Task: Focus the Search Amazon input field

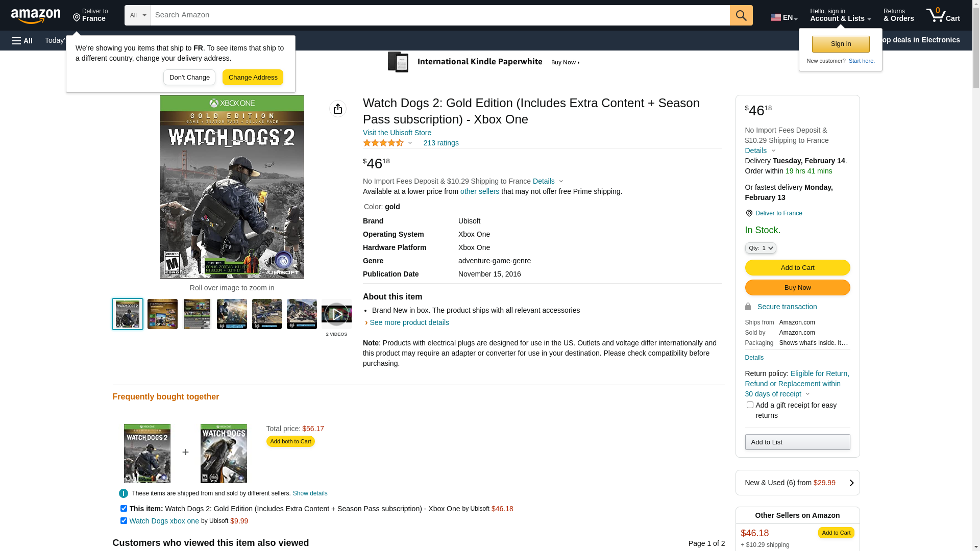Action: (x=440, y=15)
